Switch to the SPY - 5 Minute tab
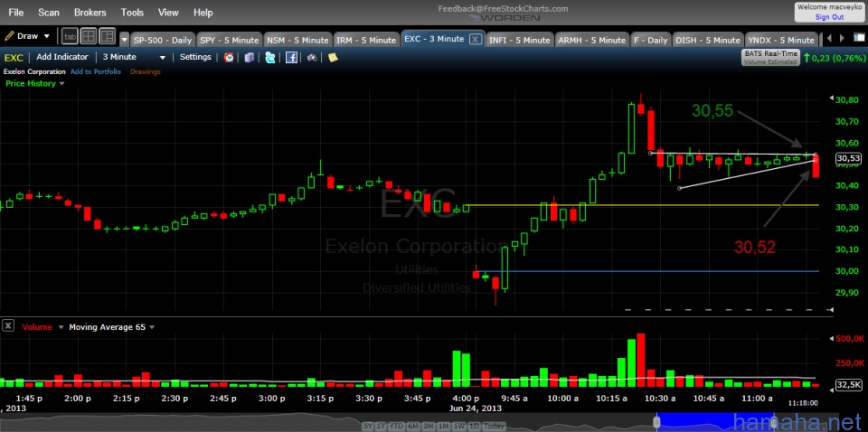 point(229,40)
